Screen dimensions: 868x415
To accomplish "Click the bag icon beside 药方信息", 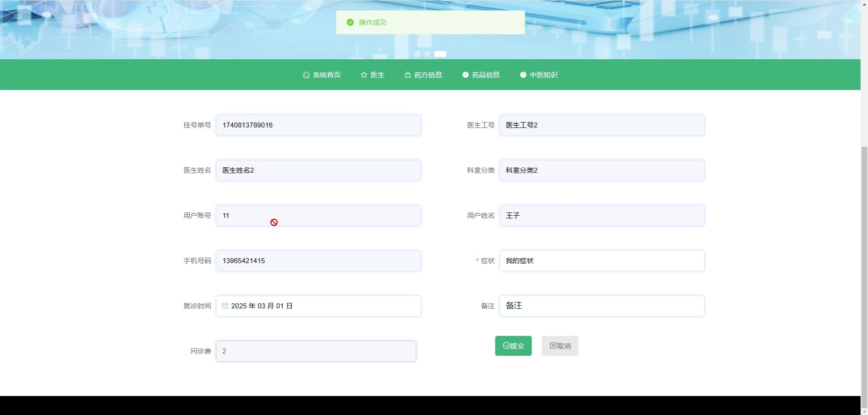I will [x=408, y=75].
